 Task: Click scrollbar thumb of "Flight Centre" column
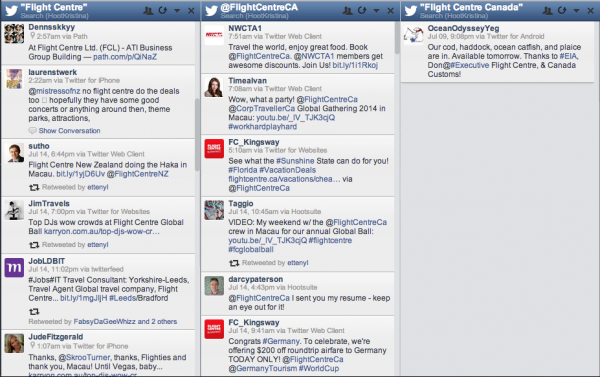point(197,134)
